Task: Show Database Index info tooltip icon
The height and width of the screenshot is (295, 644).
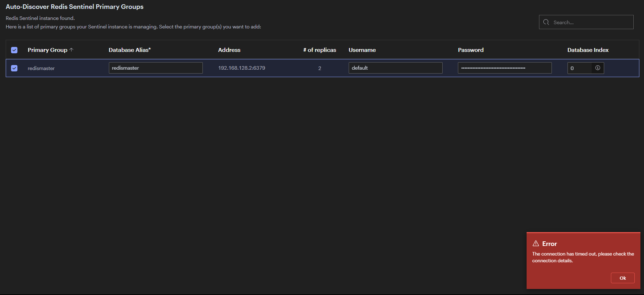Action: tap(598, 68)
